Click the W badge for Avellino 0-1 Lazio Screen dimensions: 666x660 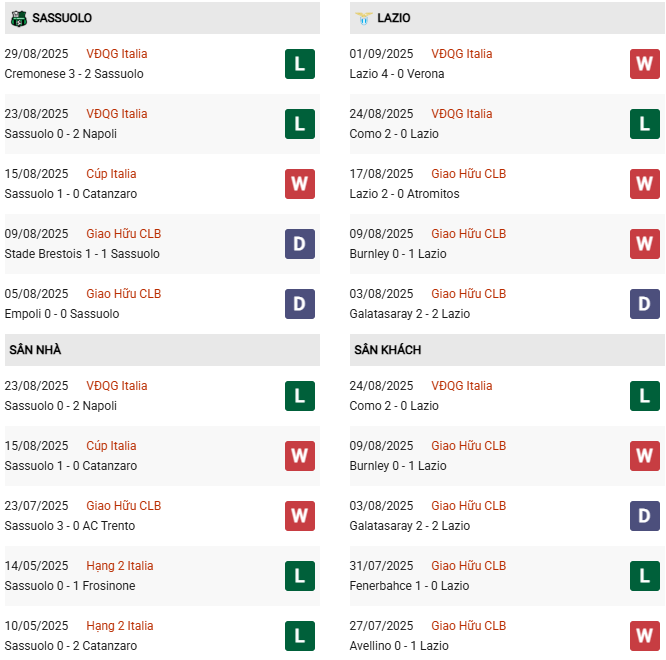[645, 636]
